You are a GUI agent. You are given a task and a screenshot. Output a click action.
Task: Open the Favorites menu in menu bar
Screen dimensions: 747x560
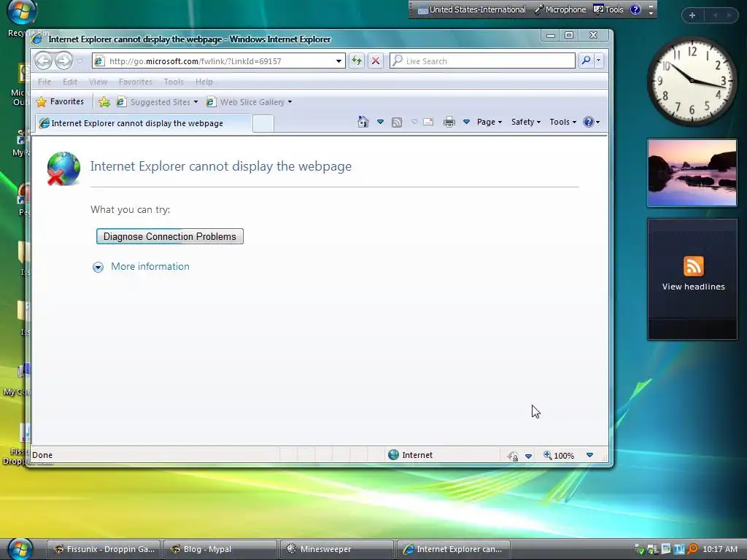136,82
